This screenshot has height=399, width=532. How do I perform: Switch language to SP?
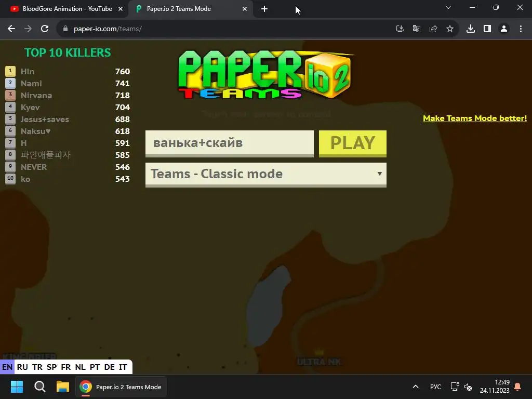point(52,367)
